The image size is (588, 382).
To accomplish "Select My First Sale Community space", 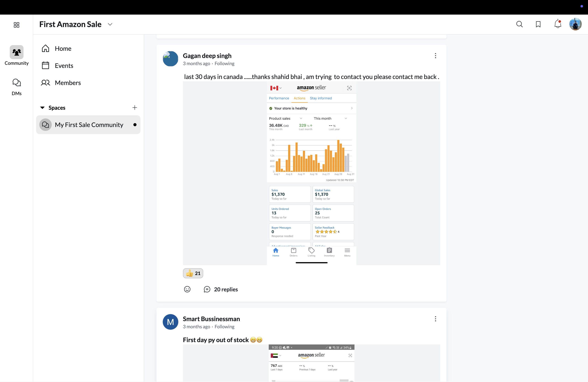I will coord(88,125).
